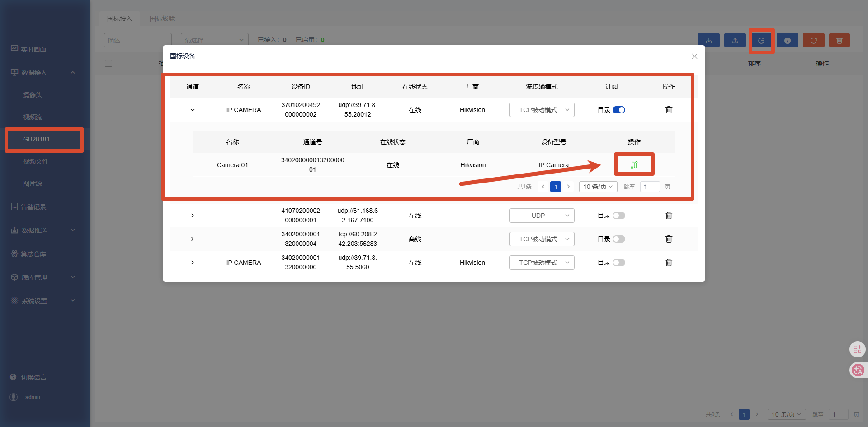Viewport: 868px width, 427px height.
Task: Click the admin user avatar
Action: (14, 397)
